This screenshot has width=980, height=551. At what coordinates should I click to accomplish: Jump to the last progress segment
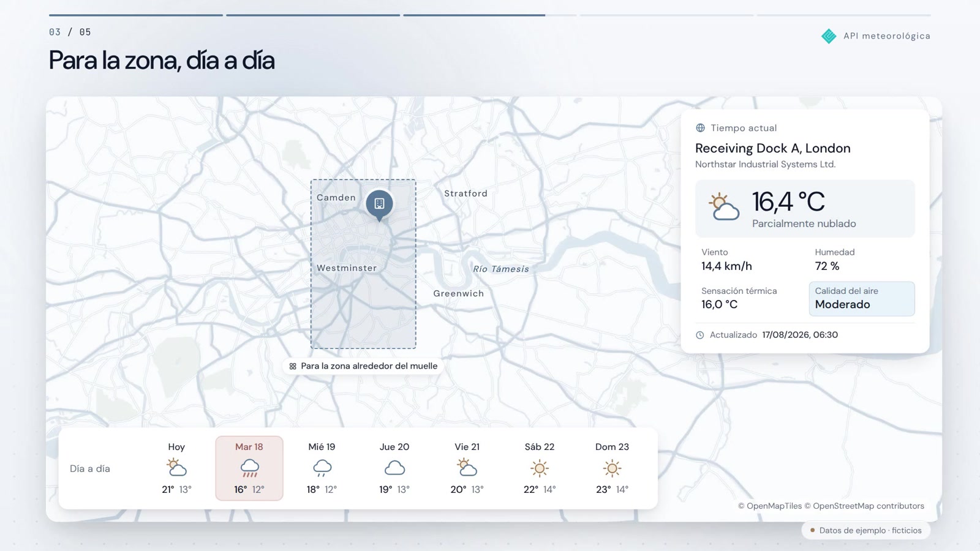[844, 15]
